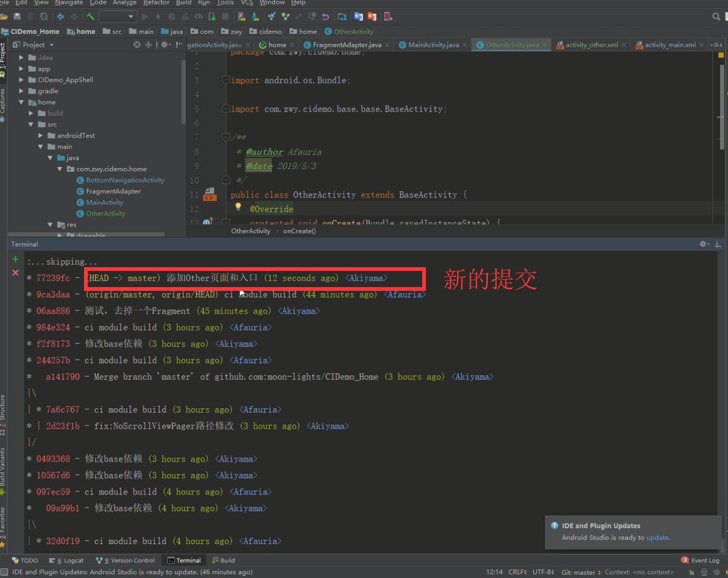This screenshot has width=728, height=578.
Task: Click the Search Everywhere magnifier icon
Action: [716, 17]
